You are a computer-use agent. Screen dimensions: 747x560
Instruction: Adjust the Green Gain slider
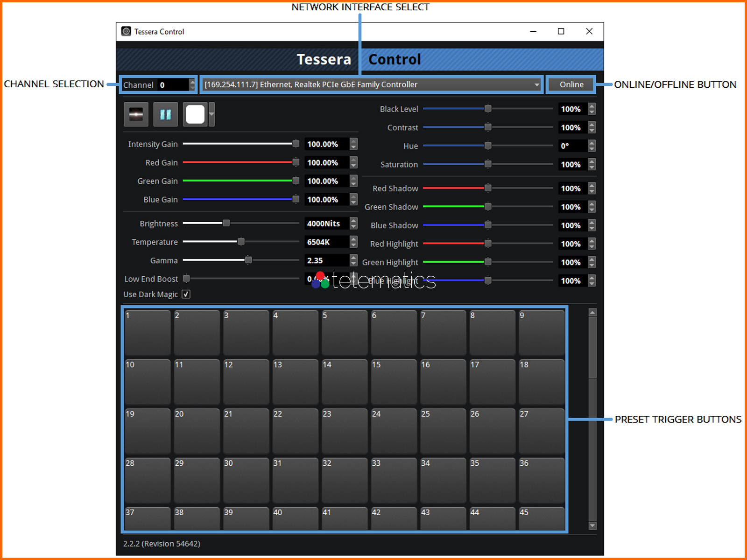(x=241, y=181)
